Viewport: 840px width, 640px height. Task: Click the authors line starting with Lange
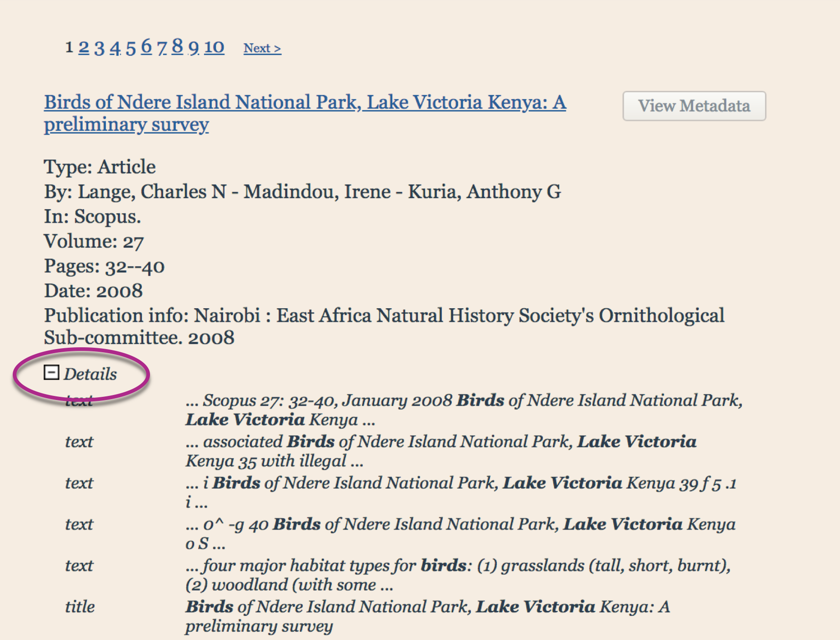tap(302, 192)
